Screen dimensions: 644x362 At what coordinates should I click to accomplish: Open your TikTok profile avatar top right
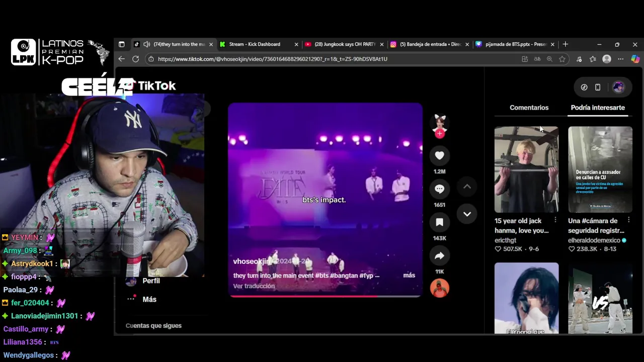(618, 87)
